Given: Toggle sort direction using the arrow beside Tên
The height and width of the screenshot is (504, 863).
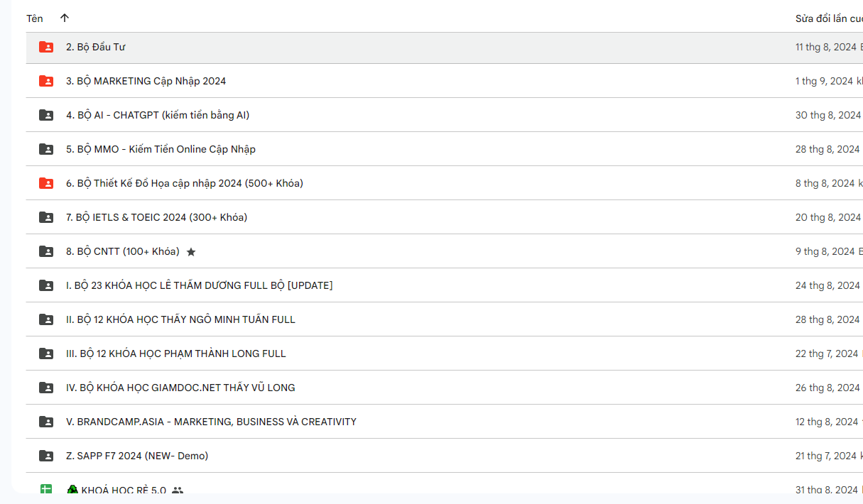Looking at the screenshot, I should [65, 18].
